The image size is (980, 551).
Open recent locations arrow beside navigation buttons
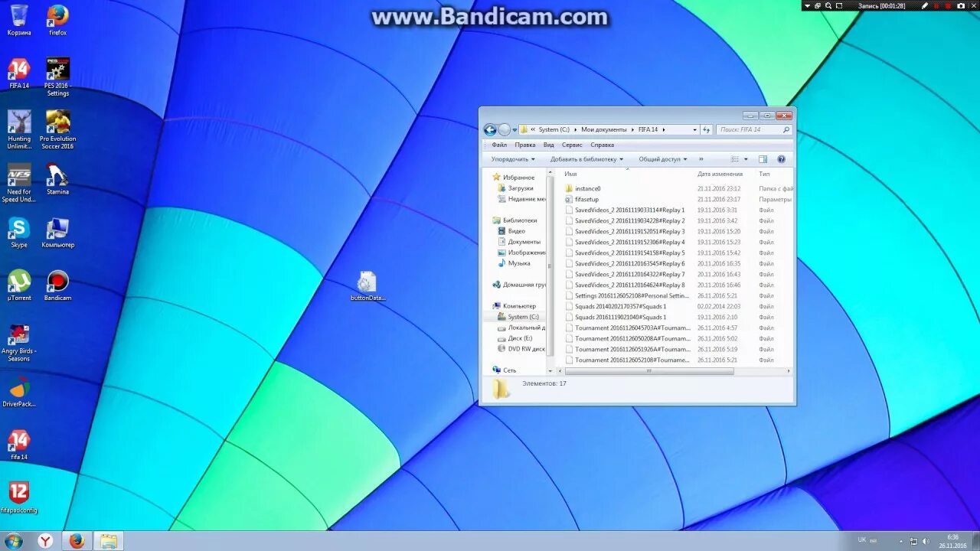514,129
